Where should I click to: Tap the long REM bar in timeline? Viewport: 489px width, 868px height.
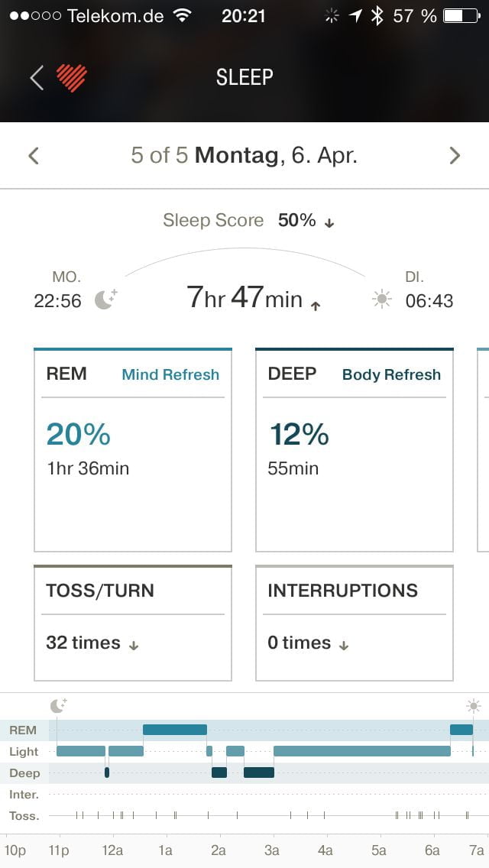(x=174, y=730)
